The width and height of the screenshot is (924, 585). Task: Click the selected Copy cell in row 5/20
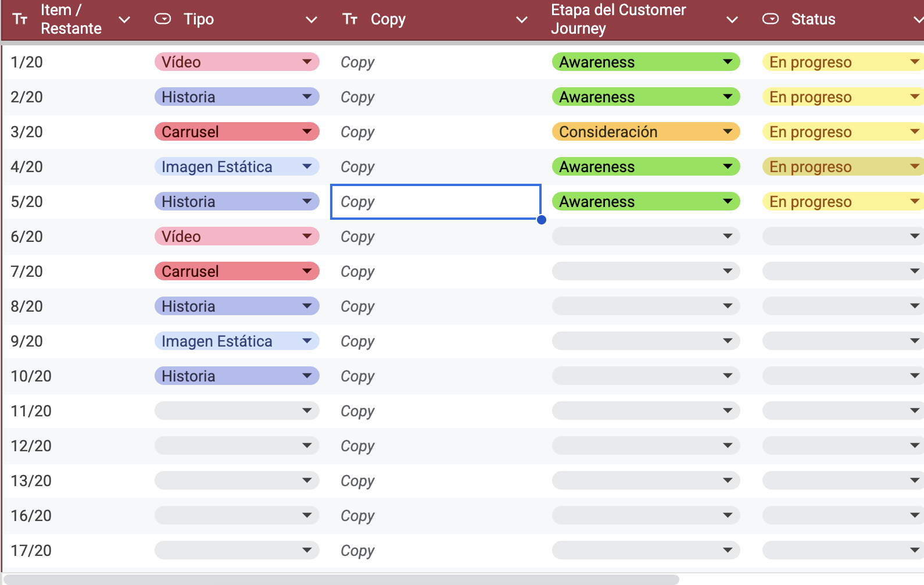[436, 201]
